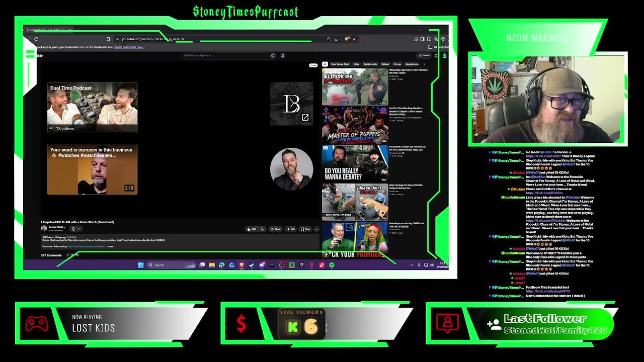Screen dimensions: 644x362
Task: Click the YouTube search magnifier button
Action: click(273, 56)
